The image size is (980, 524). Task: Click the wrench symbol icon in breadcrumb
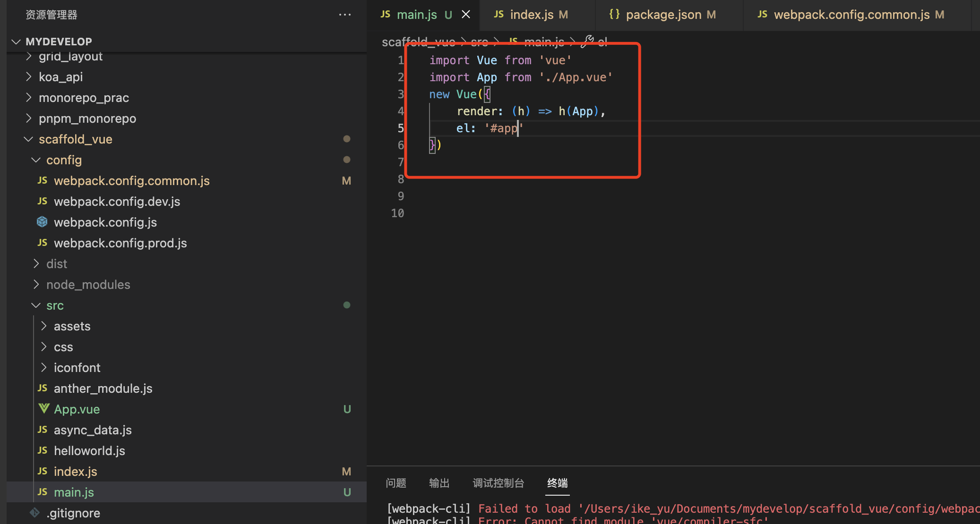587,42
